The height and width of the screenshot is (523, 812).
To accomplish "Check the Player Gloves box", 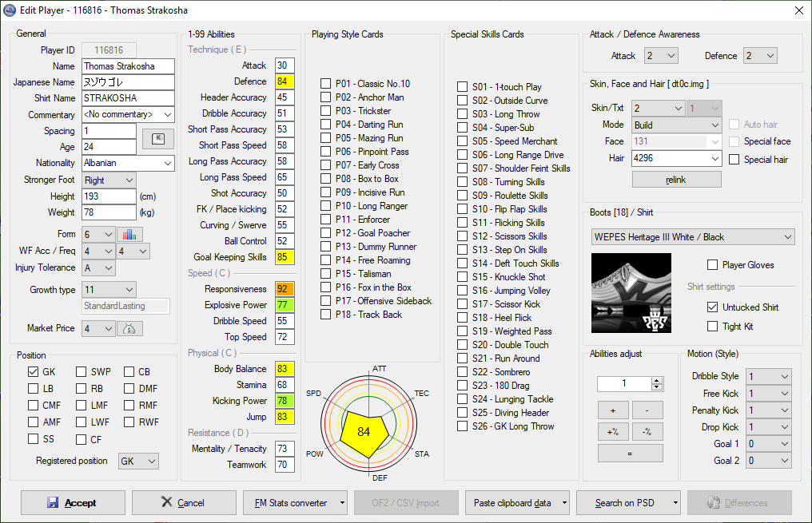I will pyautogui.click(x=713, y=265).
